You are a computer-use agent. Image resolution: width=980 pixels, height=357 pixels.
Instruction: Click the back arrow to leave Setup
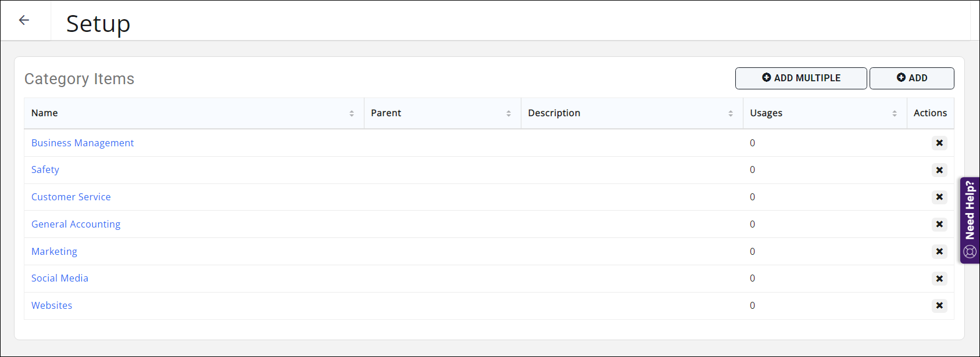(x=24, y=20)
